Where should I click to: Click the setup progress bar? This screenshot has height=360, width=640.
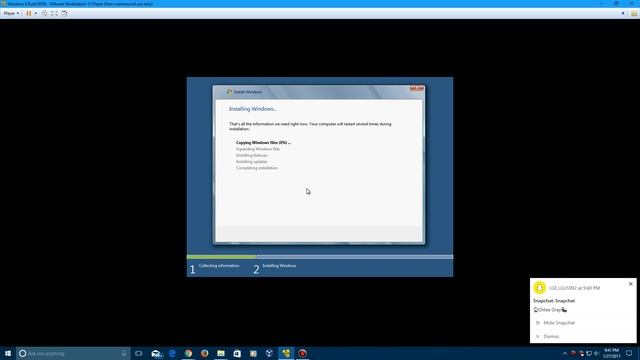[320, 257]
